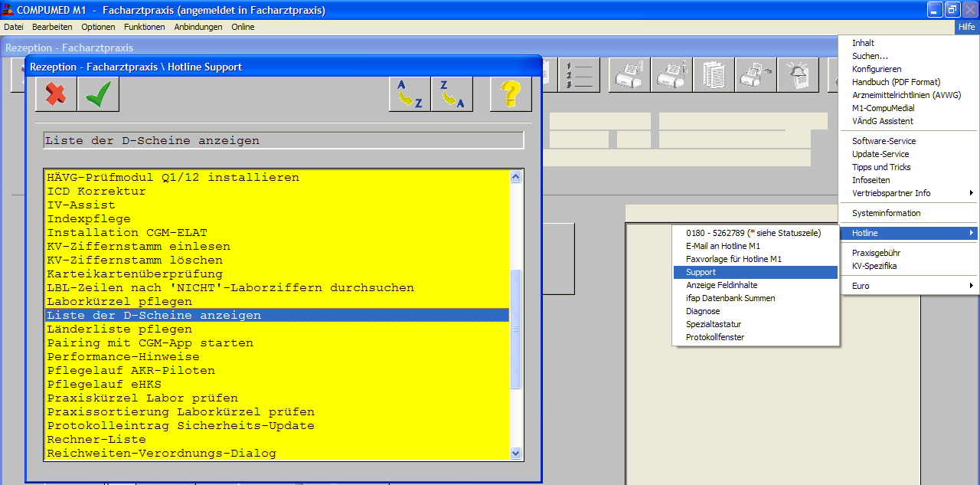Image resolution: width=980 pixels, height=485 pixels.
Task: Open the Online menu
Action: (243, 27)
